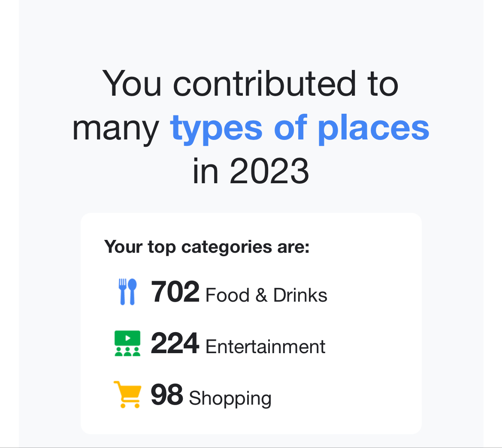Click the Shopping category label
The image size is (502, 448).
pos(230,398)
